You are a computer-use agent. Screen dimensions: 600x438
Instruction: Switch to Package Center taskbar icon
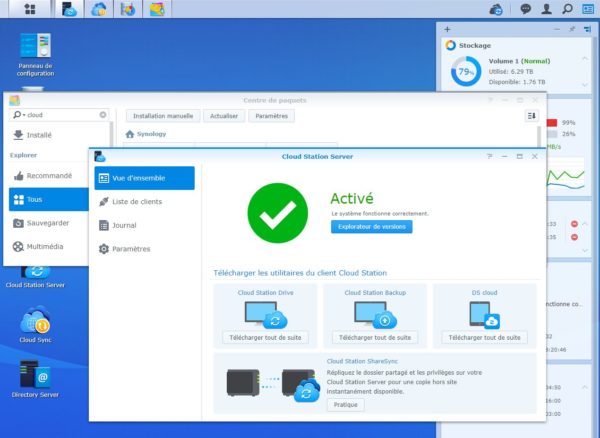[157, 9]
